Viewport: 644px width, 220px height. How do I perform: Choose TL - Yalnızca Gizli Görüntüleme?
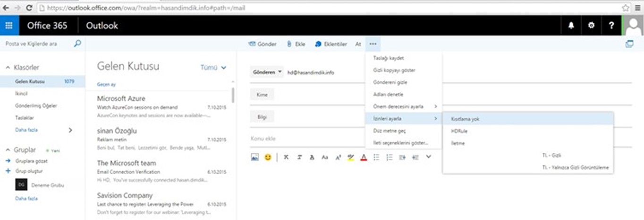(528, 167)
